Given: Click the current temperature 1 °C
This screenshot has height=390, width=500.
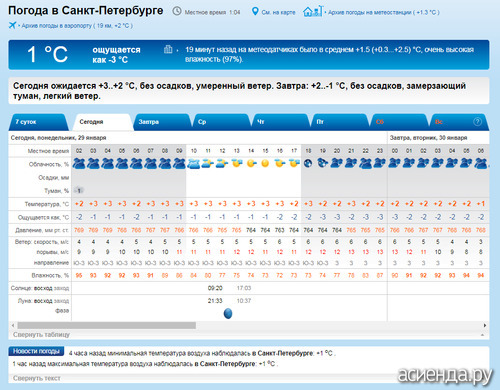Looking at the screenshot, I should 47,54.
